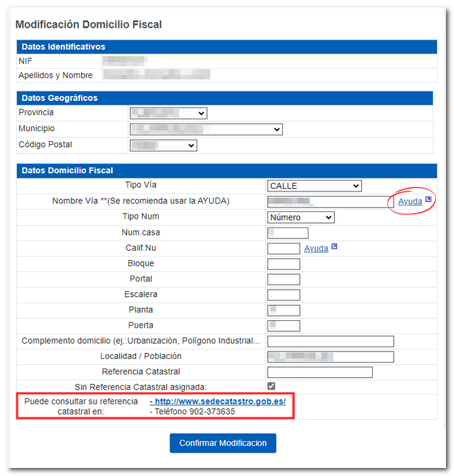The height and width of the screenshot is (476, 454).
Task: Select the Localidad / Población field
Action: 330,357
